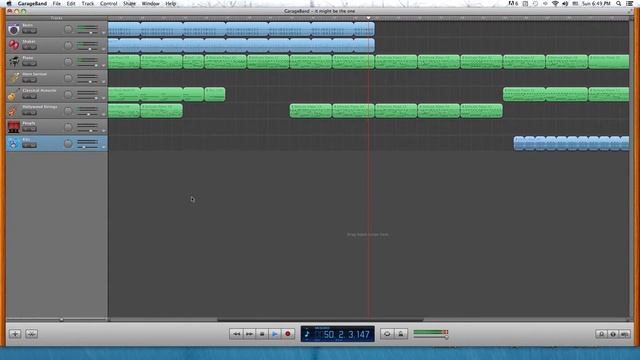Image resolution: width=640 pixels, height=360 pixels.
Task: Open the media browser button
Action: 624,334
